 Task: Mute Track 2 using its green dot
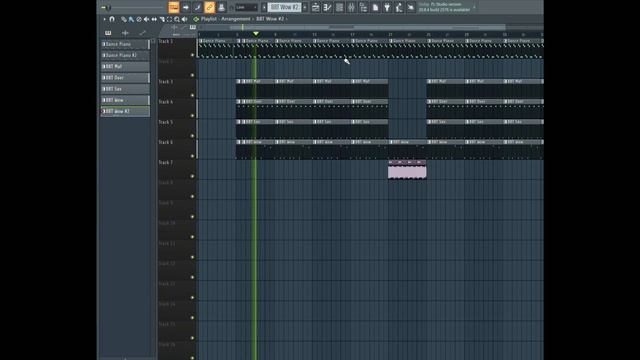click(192, 76)
